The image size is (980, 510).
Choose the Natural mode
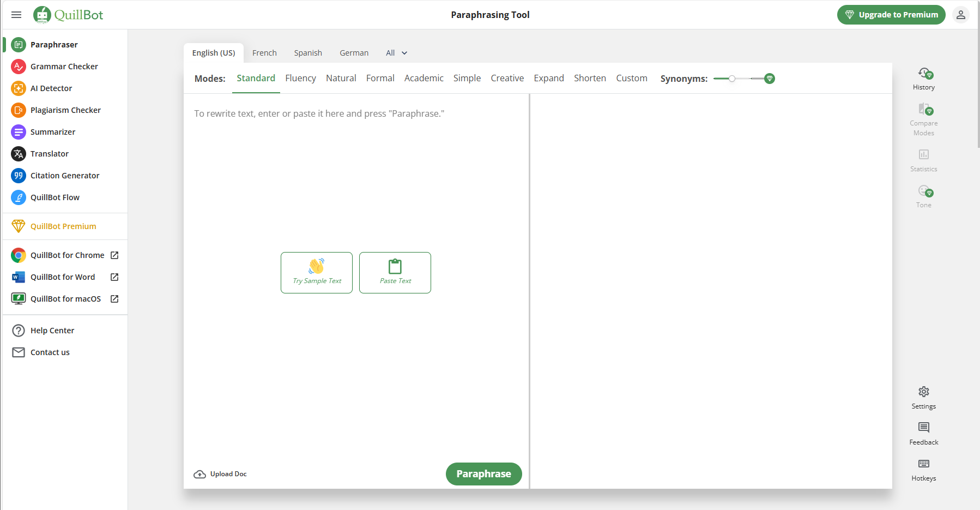click(341, 78)
